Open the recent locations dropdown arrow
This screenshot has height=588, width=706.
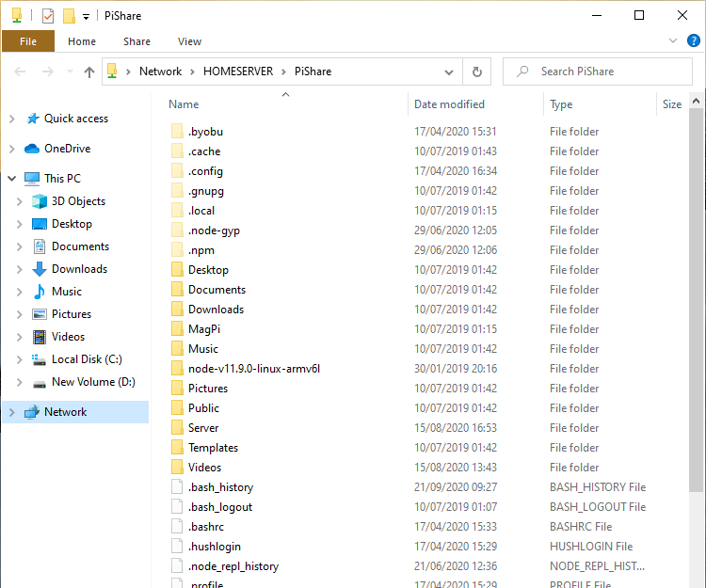coord(70,72)
